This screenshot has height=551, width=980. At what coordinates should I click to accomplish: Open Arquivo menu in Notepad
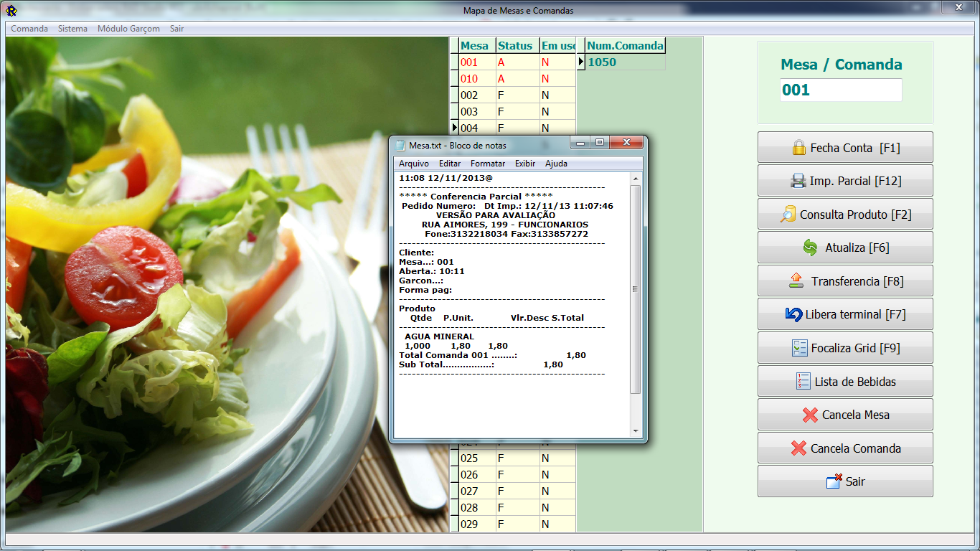pos(414,164)
